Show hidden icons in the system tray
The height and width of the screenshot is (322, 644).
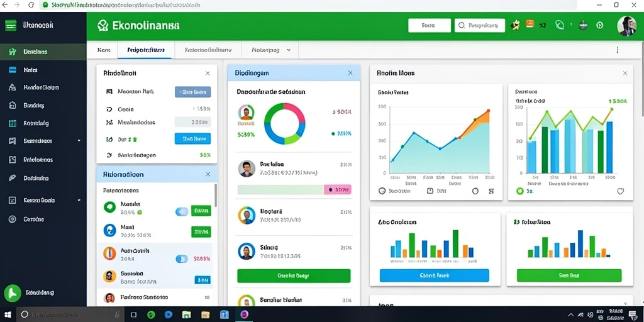(572, 314)
